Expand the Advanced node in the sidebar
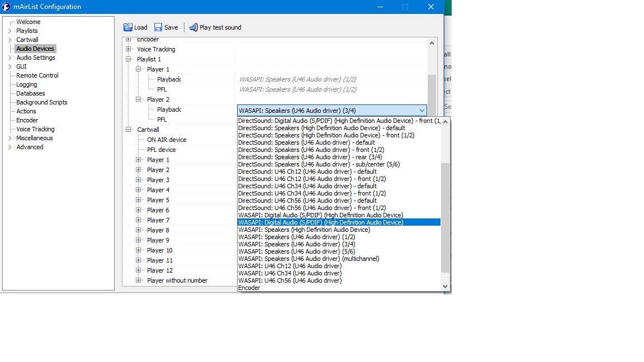The image size is (644, 362). click(10, 147)
